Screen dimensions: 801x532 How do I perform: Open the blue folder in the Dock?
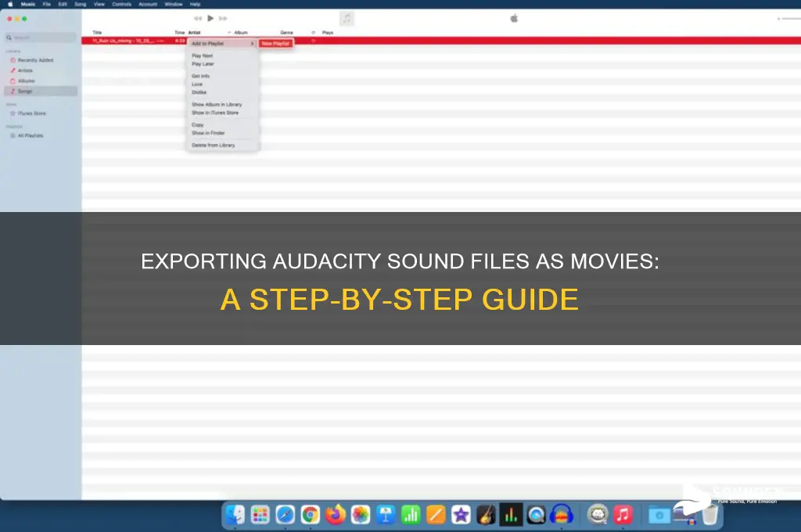pos(659,515)
